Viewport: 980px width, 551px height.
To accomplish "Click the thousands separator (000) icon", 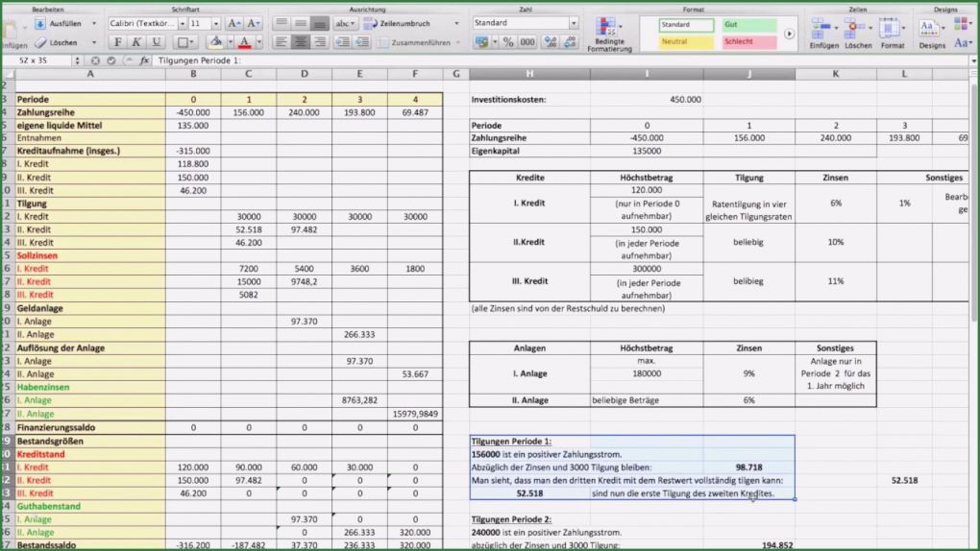I will coord(528,42).
